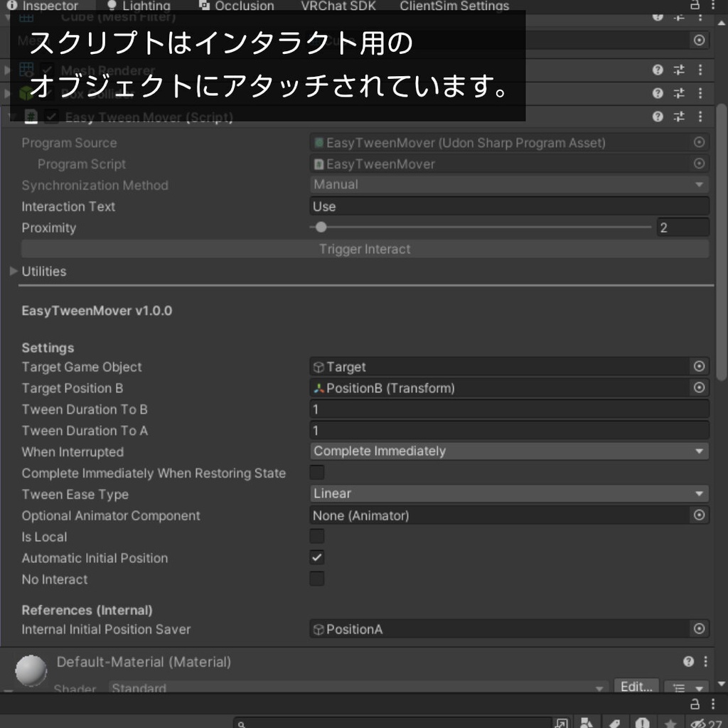The width and height of the screenshot is (728, 728).
Task: Open help for Box Collider component
Action: tap(658, 93)
